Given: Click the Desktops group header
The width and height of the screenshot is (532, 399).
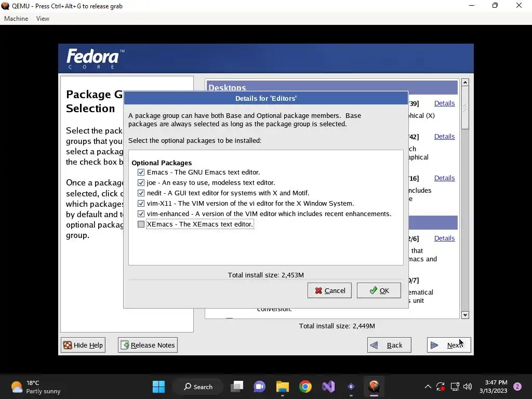Looking at the screenshot, I should 332,87.
